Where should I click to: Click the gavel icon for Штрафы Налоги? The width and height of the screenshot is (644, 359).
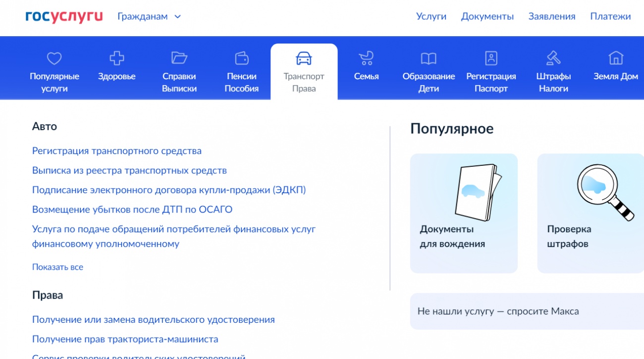pyautogui.click(x=553, y=59)
